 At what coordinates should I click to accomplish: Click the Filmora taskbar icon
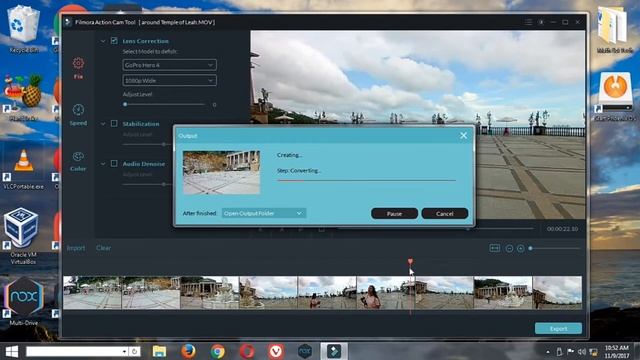(334, 351)
